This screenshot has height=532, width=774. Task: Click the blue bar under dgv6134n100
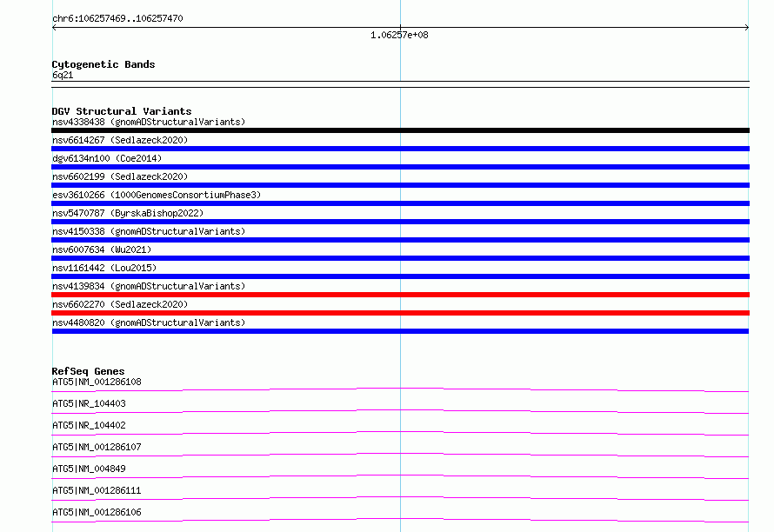click(x=400, y=167)
